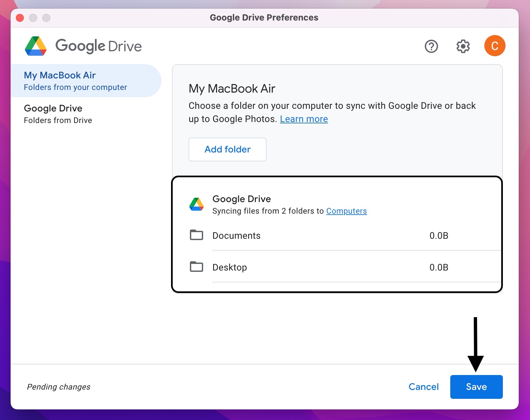The width and height of the screenshot is (530, 420).
Task: Click the My MacBook Air panel heading
Action: [x=232, y=89]
